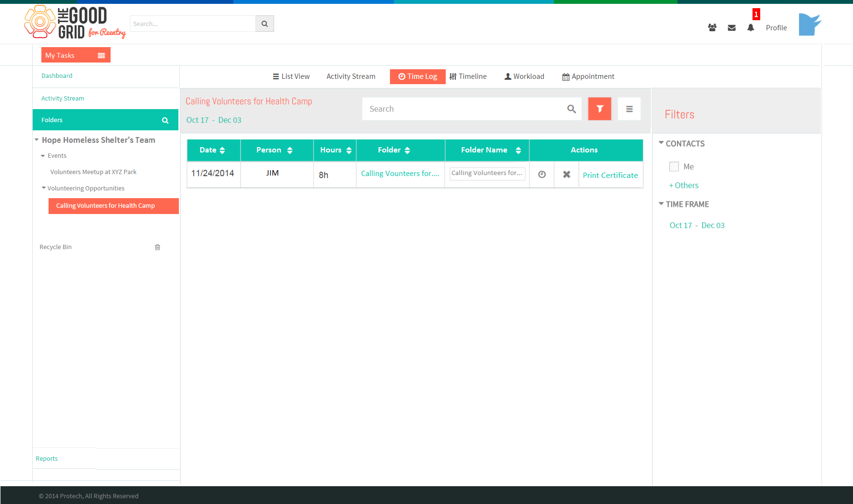
Task: Click + Others in contacts filter
Action: [684, 186]
